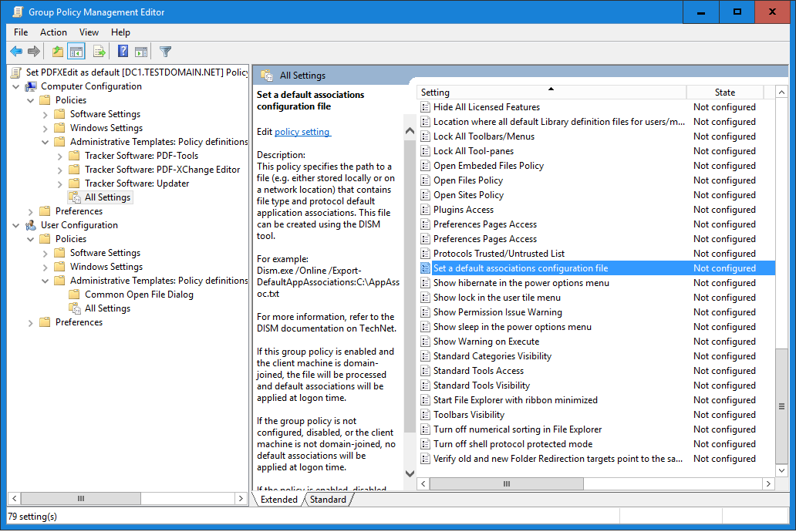Click the 'policy setting' edit link
The height and width of the screenshot is (532, 796).
302,132
